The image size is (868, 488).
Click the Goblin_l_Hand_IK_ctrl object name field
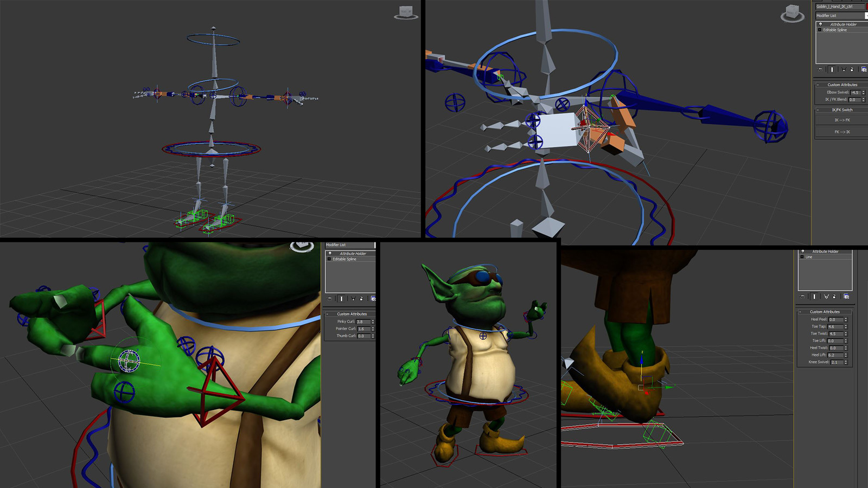pos(840,7)
